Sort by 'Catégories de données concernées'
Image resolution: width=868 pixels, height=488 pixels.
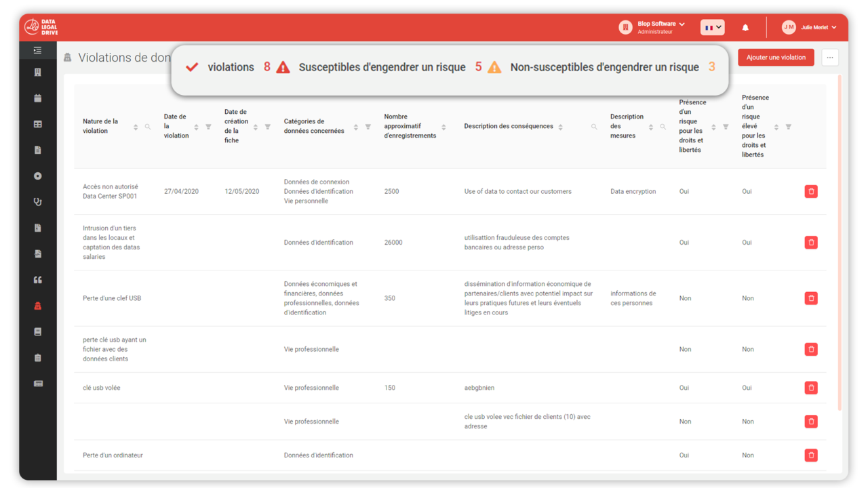[x=356, y=127]
